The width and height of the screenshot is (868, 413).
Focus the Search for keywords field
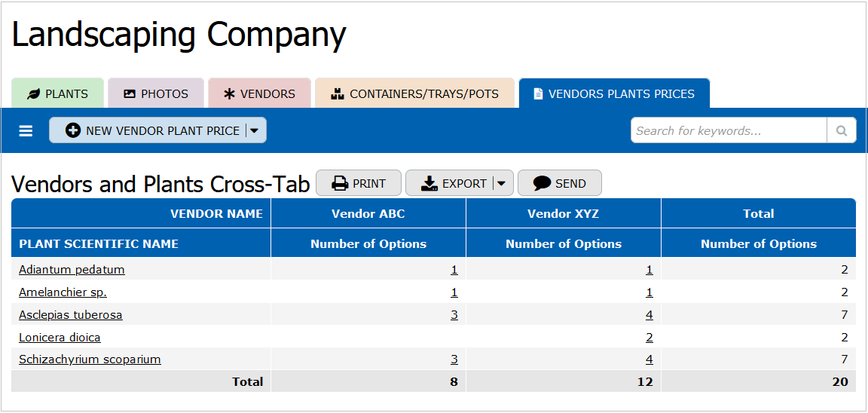coord(729,130)
